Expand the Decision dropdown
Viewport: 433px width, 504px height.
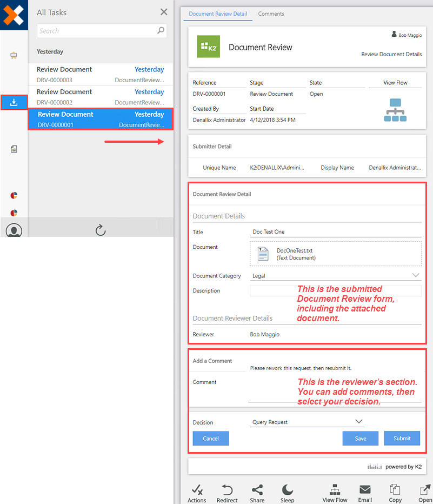click(x=359, y=421)
